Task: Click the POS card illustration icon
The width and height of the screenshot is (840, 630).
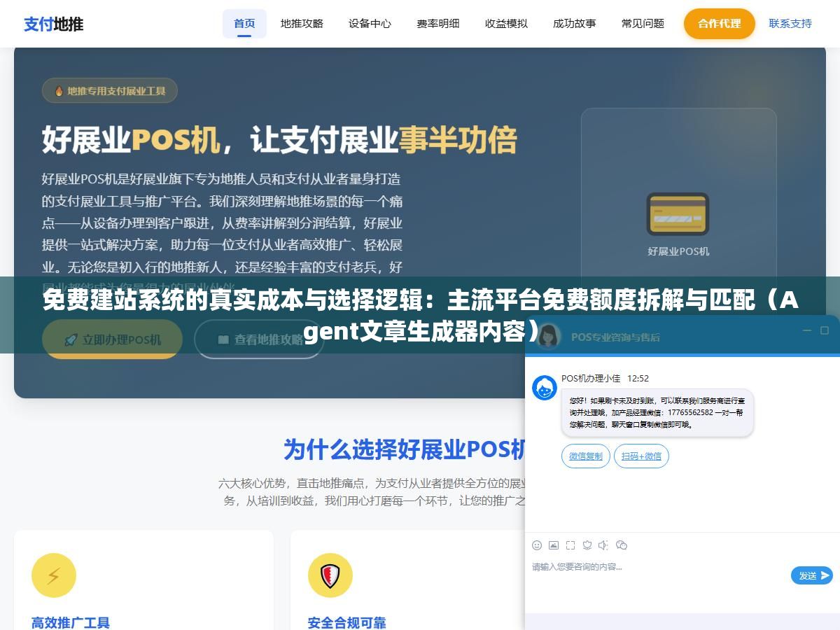Action: (x=678, y=213)
